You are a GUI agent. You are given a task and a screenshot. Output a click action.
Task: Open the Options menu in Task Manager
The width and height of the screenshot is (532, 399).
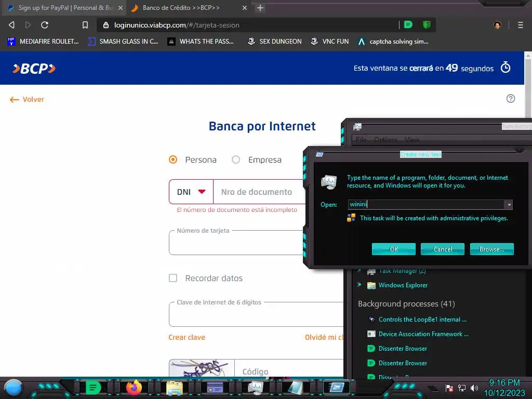(385, 140)
